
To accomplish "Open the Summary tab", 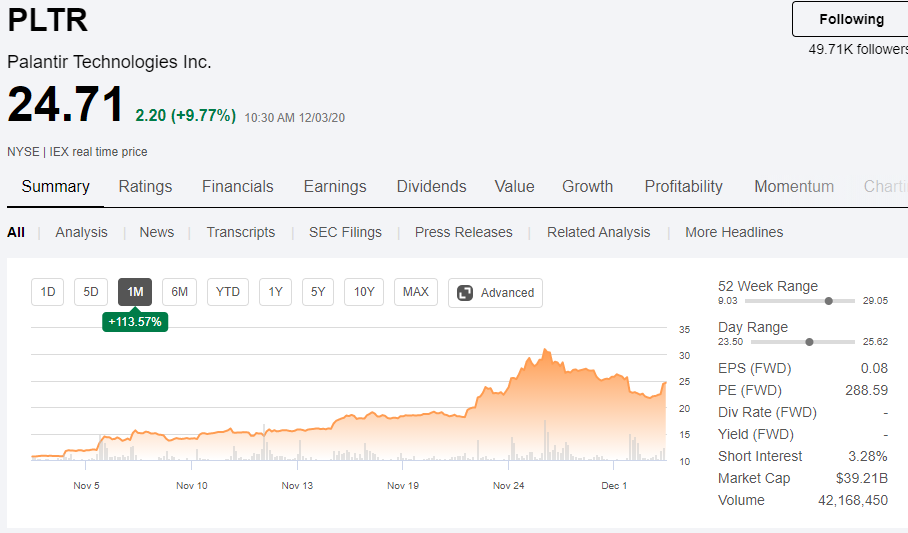I will tap(56, 187).
